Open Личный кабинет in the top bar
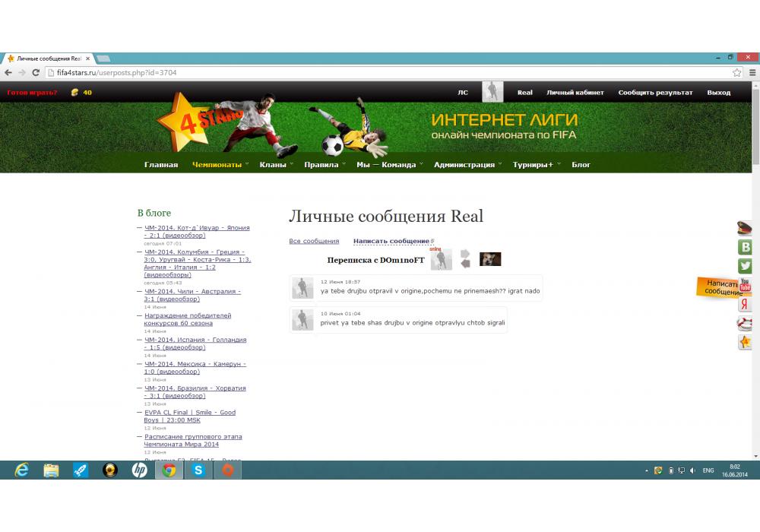The image size is (760, 532). point(575,93)
